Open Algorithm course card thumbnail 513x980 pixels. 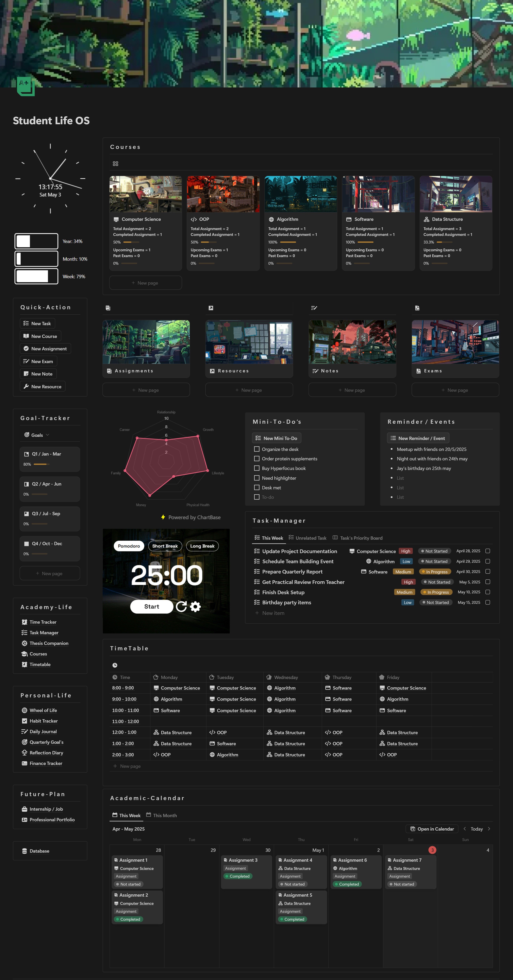tap(301, 194)
